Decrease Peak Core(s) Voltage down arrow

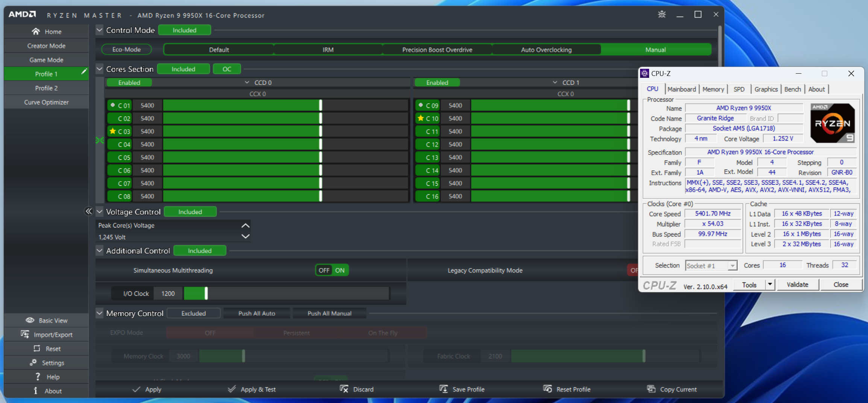pos(245,236)
